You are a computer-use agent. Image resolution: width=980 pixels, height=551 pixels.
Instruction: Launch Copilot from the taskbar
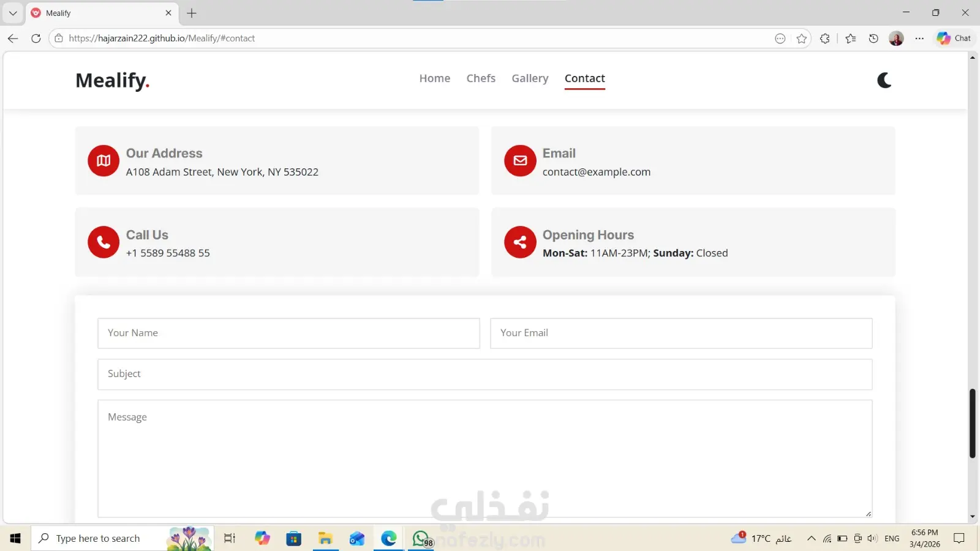pos(263,538)
